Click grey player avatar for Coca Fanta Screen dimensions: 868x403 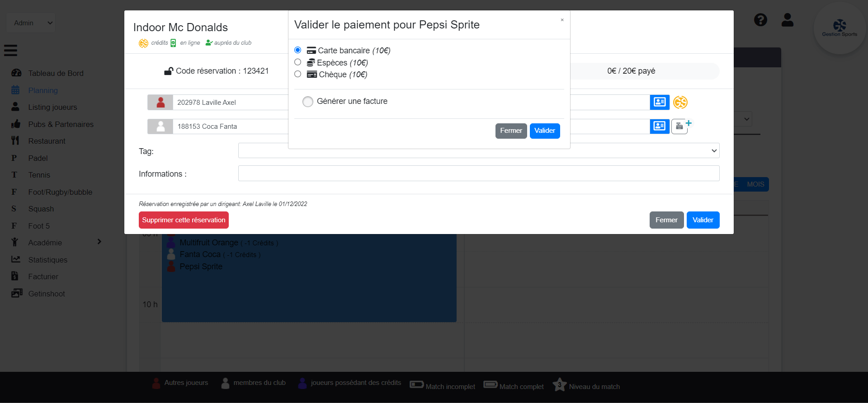(x=160, y=126)
